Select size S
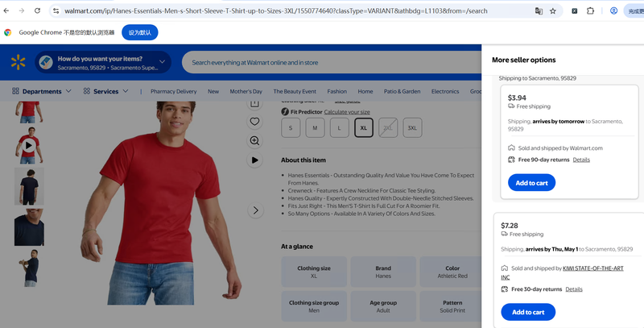 (x=291, y=128)
